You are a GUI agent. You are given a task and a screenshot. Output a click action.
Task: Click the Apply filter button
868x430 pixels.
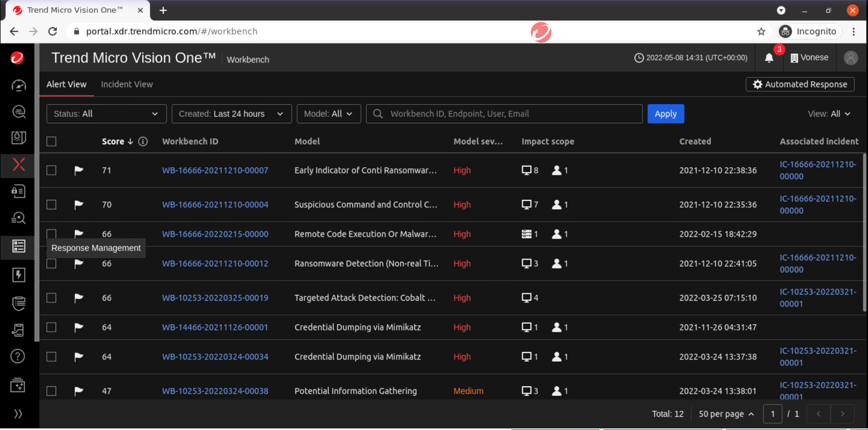point(665,114)
